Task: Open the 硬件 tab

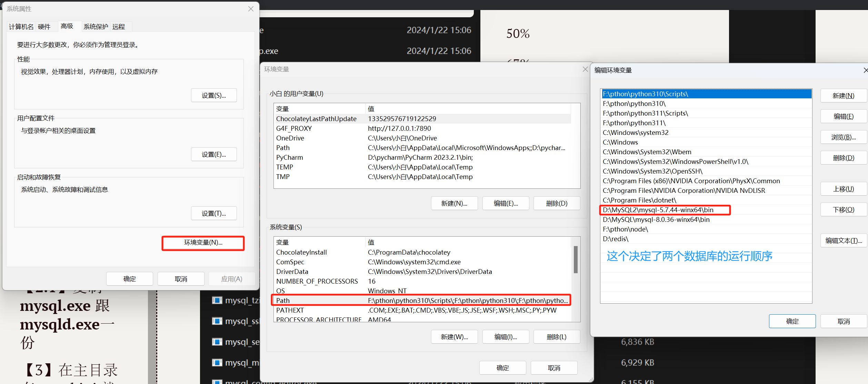Action: click(44, 27)
